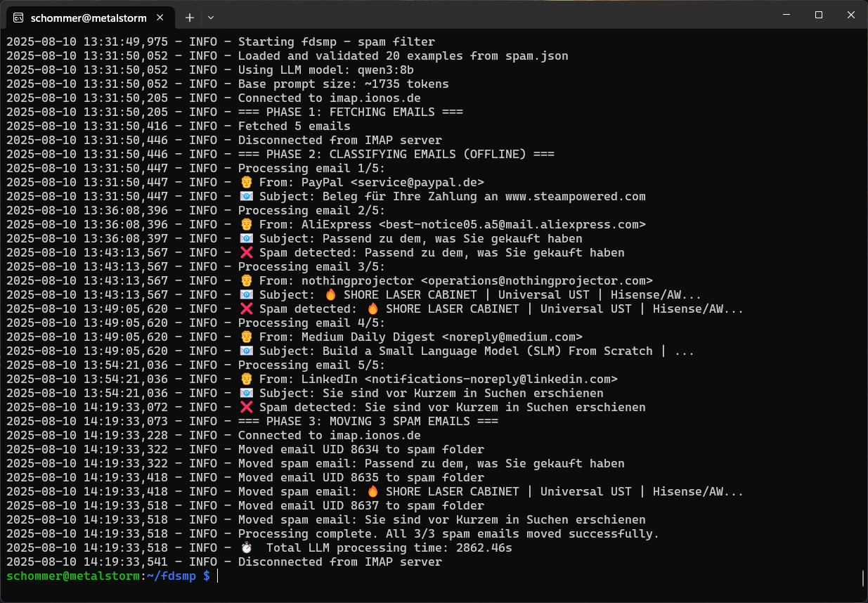
Task: Click the person emoji before 'From: Medium Daily Digest'
Action: 245,337
